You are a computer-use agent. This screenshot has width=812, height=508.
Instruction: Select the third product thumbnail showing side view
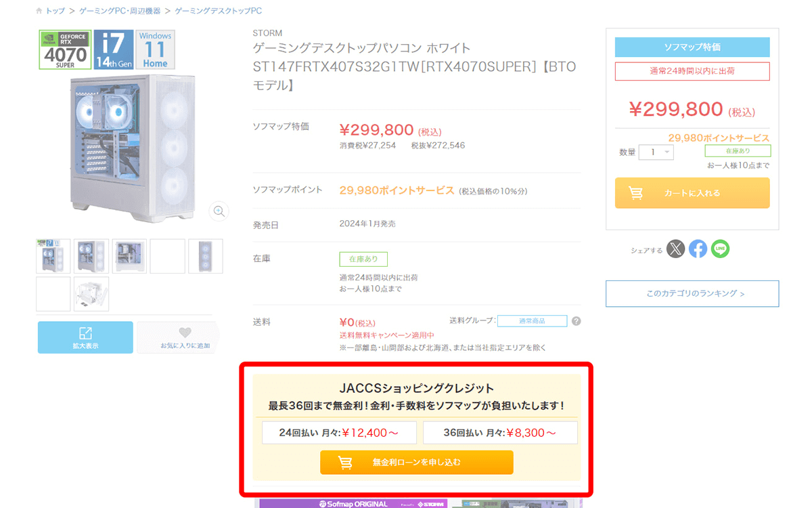click(x=129, y=256)
